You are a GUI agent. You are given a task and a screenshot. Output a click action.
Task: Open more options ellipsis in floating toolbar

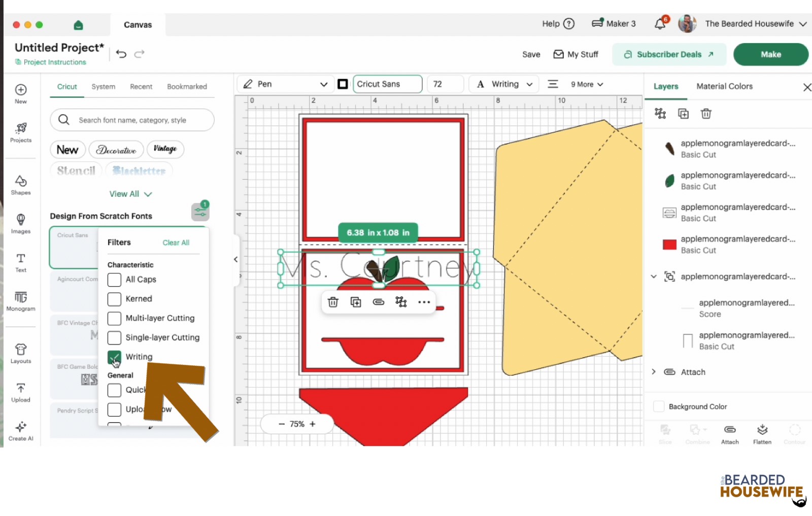coord(424,302)
